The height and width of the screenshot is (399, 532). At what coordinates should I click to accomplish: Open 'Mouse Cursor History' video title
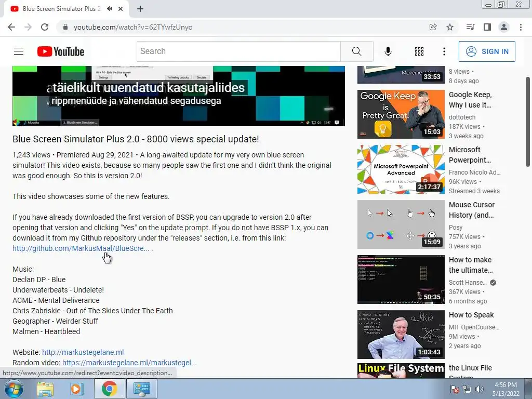pyautogui.click(x=472, y=210)
